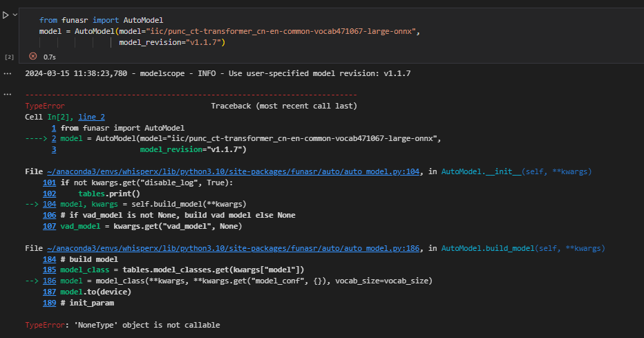Open more actions for the traceback output
The height and width of the screenshot is (338, 644).
click(8, 94)
